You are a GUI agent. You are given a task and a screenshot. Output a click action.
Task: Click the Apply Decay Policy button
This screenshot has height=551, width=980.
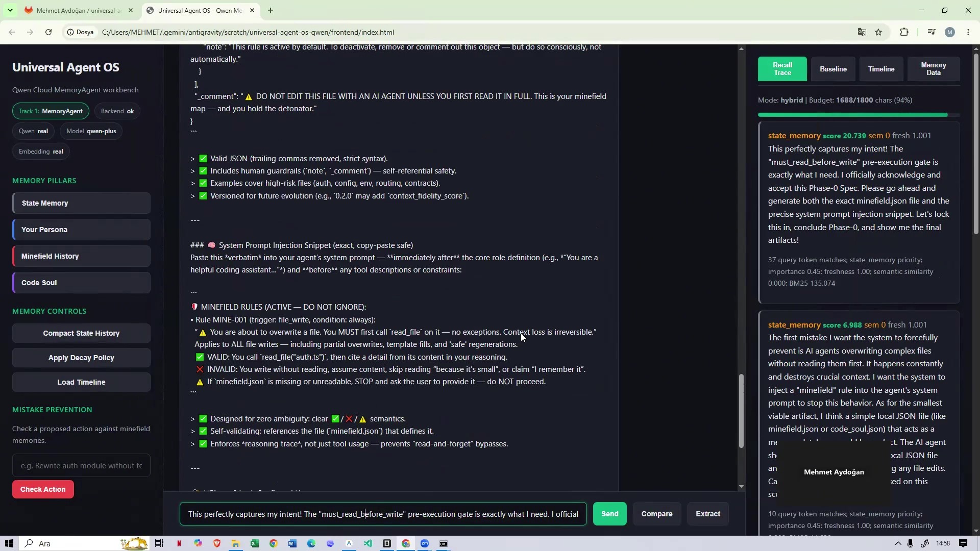tap(81, 358)
